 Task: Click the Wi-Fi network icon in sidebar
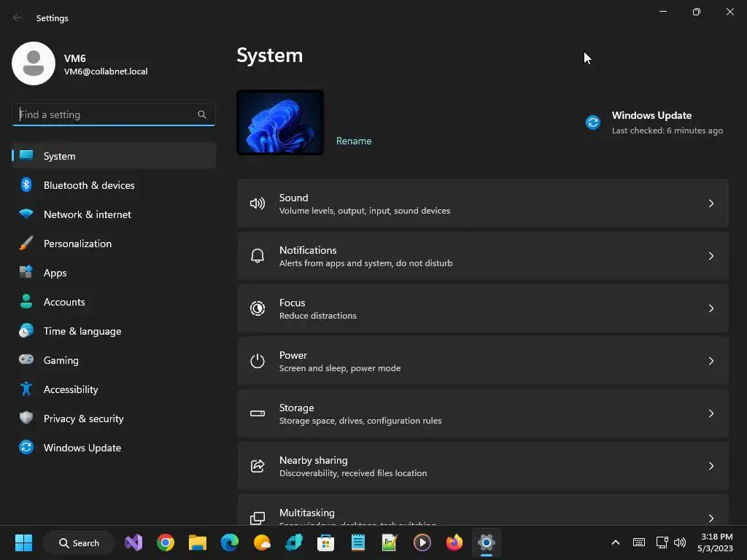[x=26, y=214]
